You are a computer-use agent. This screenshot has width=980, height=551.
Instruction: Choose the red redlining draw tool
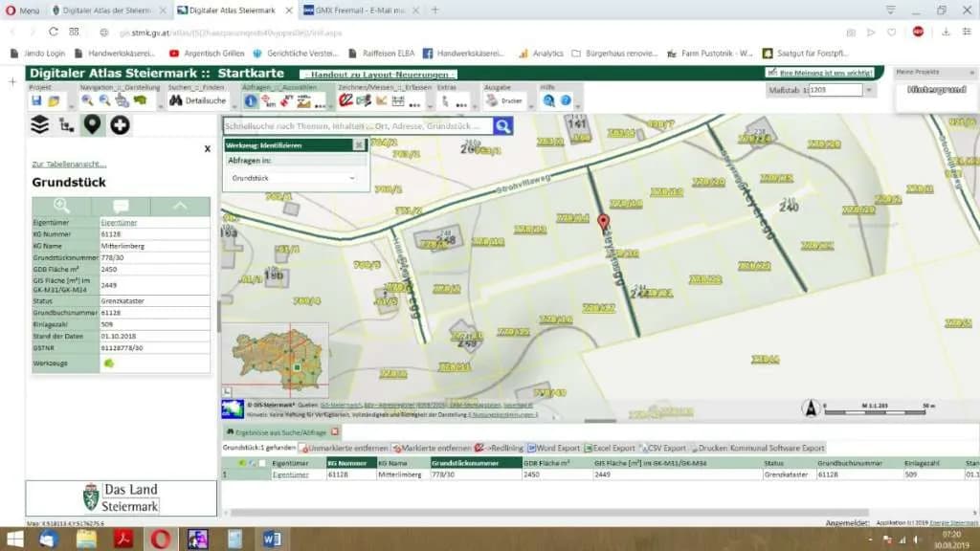345,99
